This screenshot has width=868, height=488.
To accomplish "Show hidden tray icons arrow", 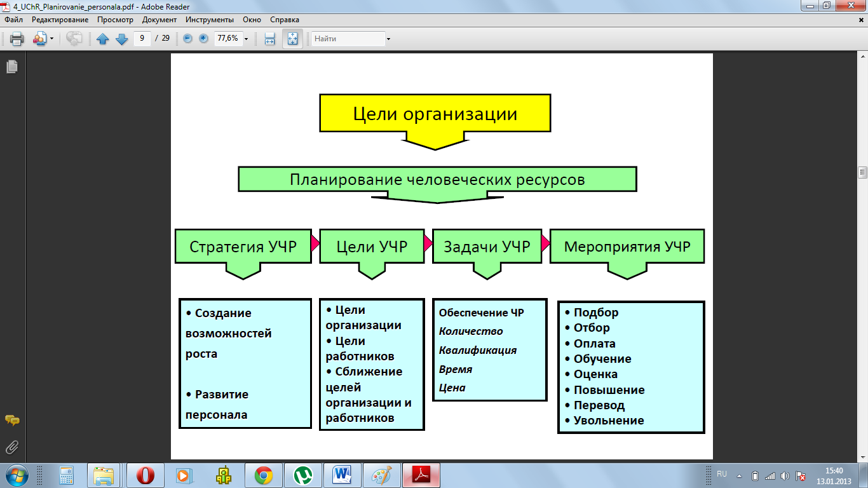I will coord(739,475).
